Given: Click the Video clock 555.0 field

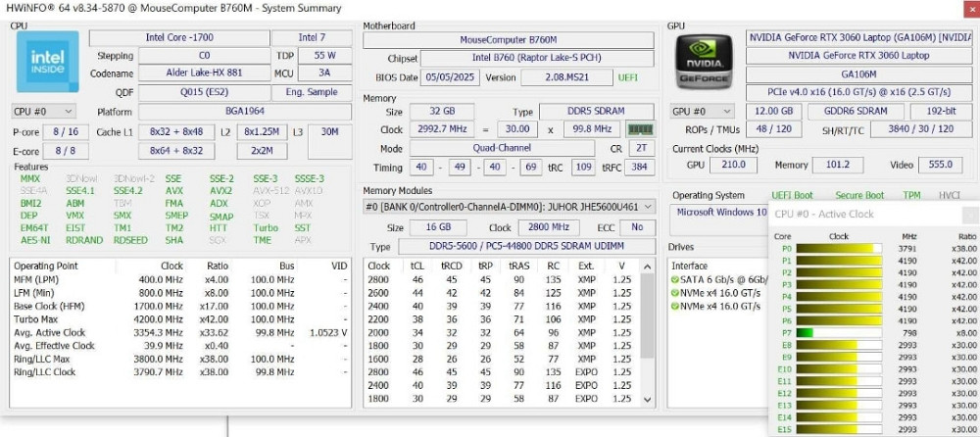Looking at the screenshot, I should coord(941,165).
